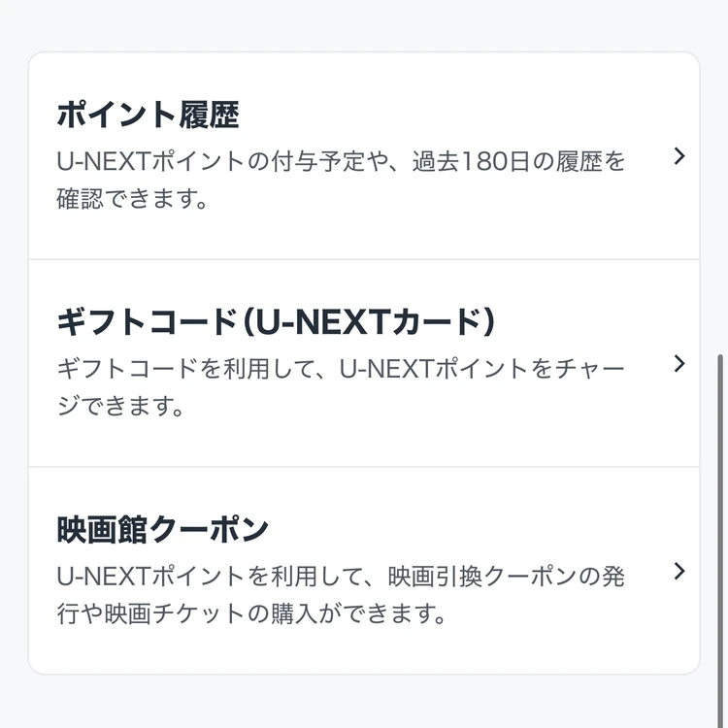Open the 映画館クーポン heading

(x=163, y=530)
